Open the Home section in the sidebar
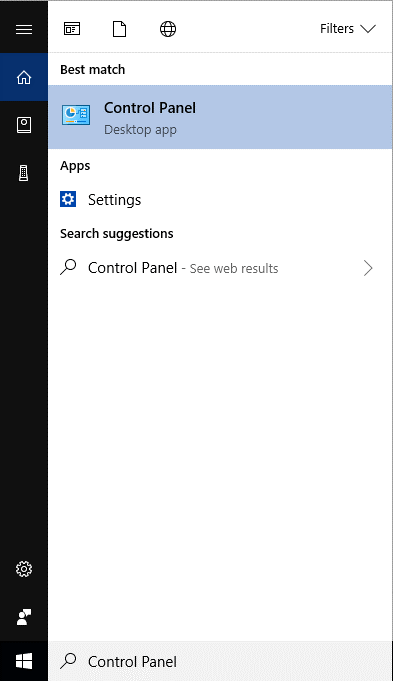393x681 pixels. click(24, 77)
